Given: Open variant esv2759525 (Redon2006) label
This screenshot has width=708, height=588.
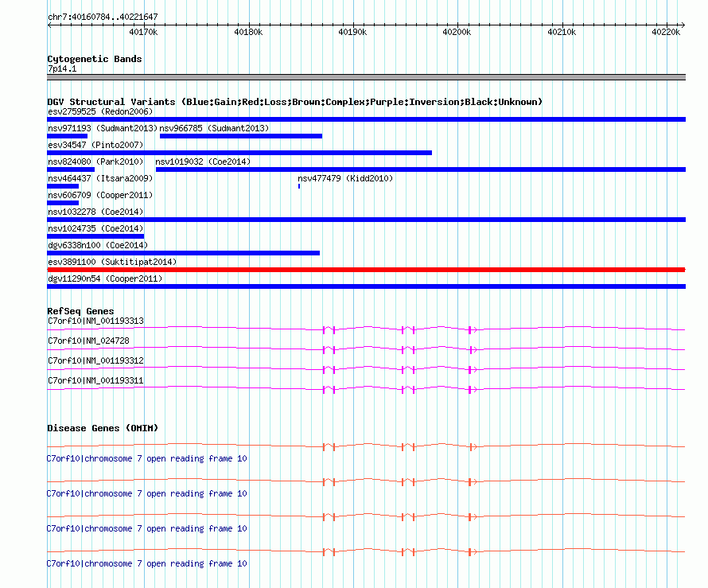Looking at the screenshot, I should click(x=100, y=111).
